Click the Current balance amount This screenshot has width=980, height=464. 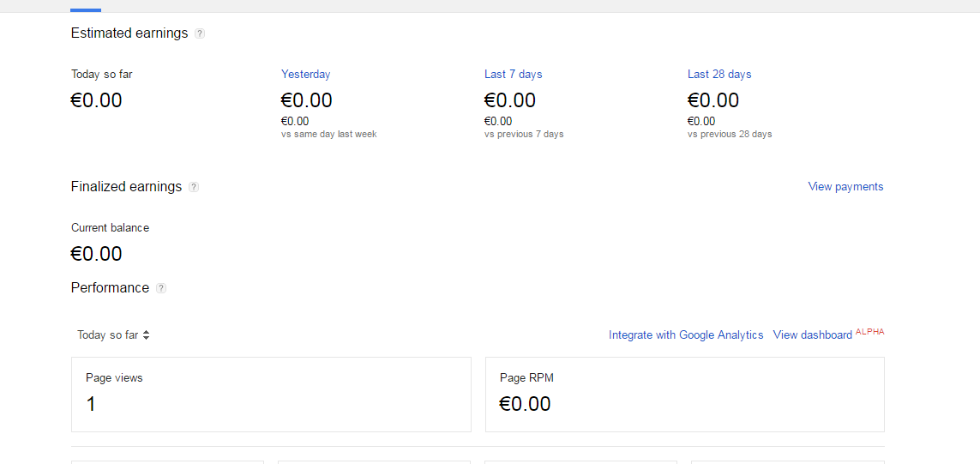pos(96,254)
